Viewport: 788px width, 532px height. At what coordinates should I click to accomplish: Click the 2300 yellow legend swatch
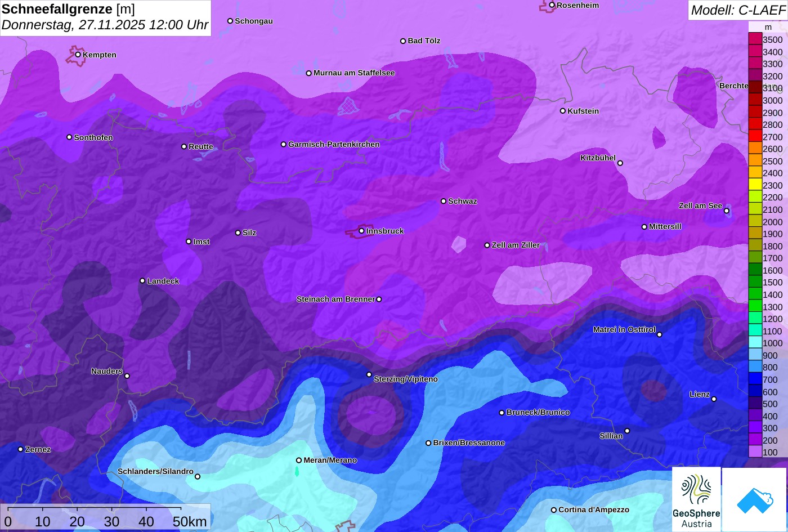[x=755, y=185]
